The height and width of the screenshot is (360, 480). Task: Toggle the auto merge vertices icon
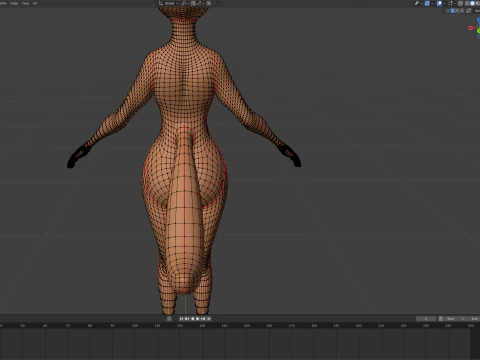point(468,11)
